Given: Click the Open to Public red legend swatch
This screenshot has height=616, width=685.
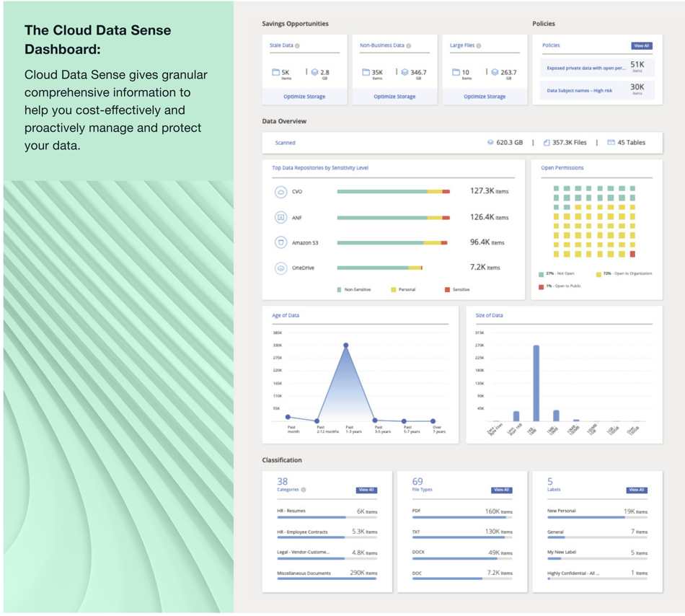Looking at the screenshot, I should pyautogui.click(x=541, y=286).
